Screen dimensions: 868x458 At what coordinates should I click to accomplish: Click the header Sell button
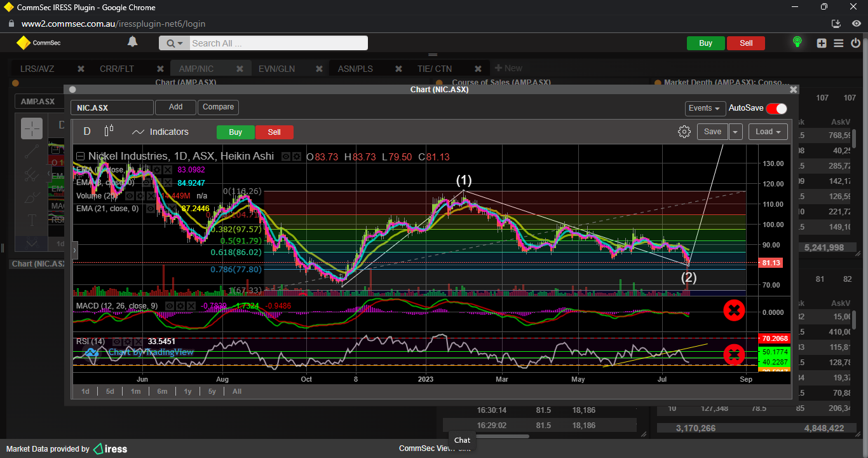coord(746,43)
